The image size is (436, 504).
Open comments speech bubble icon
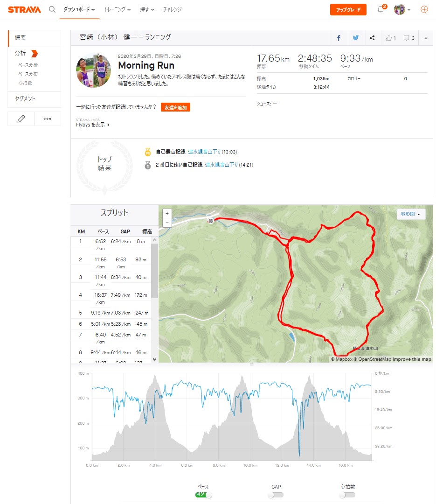(408, 38)
